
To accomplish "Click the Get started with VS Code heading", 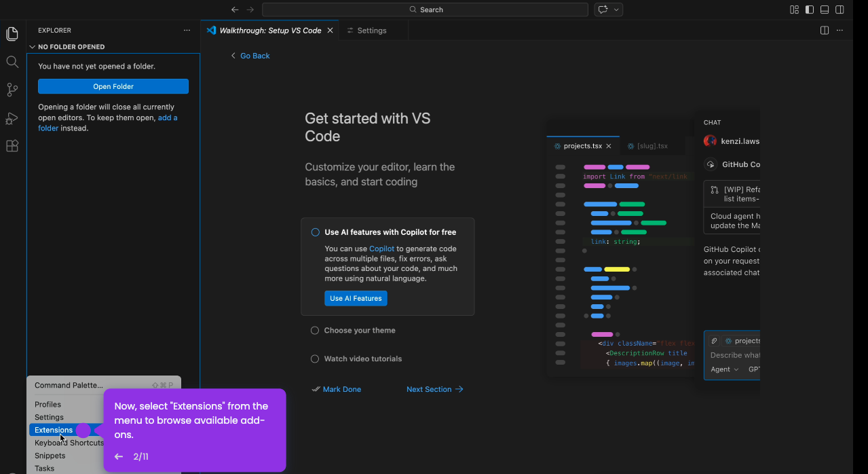I will (368, 127).
